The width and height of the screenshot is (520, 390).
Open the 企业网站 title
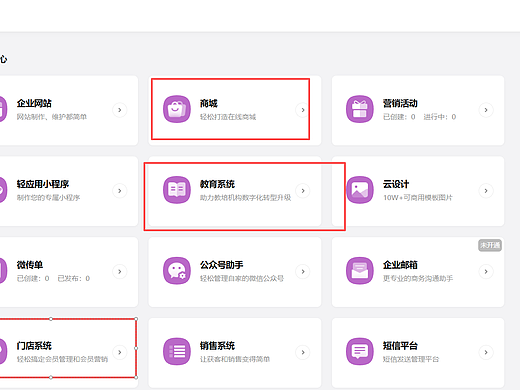[34, 103]
